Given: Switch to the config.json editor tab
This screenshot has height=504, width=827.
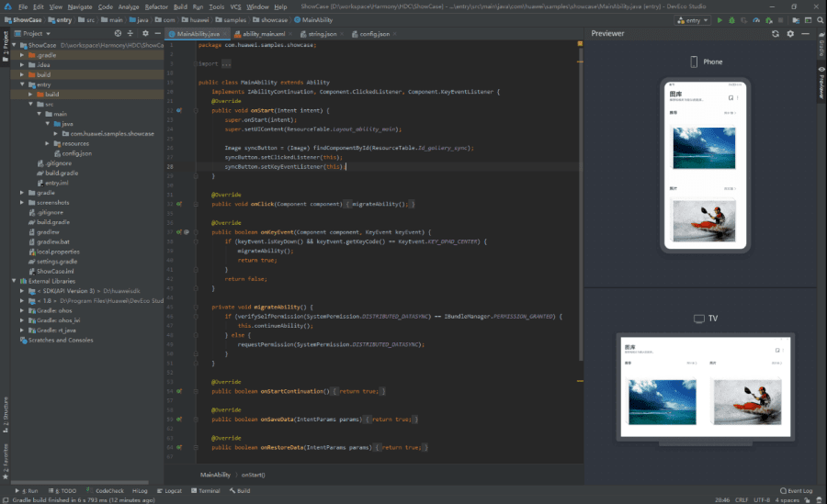Looking at the screenshot, I should pos(373,33).
